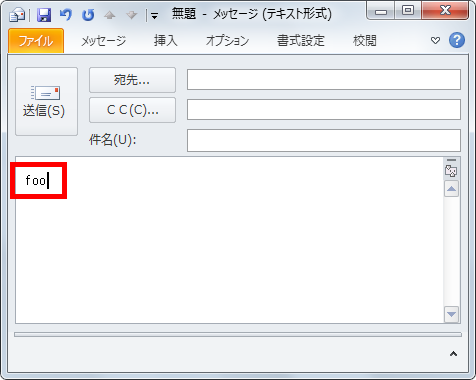Viewport: 476px width, 380px height.
Task: Click the scroll down arrow of message body
Action: click(451, 314)
